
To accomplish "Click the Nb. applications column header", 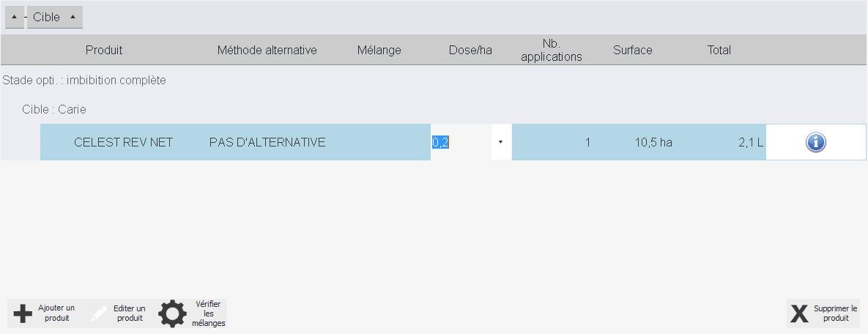I will coord(551,51).
